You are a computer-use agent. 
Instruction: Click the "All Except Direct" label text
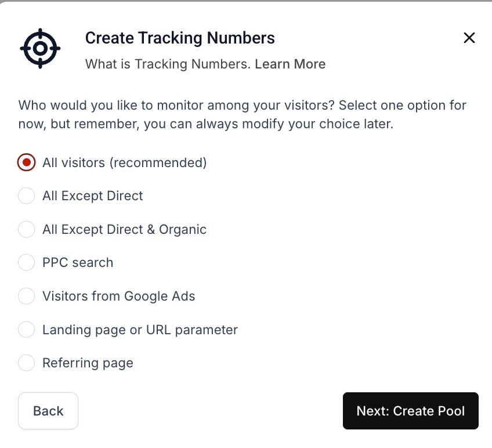point(92,196)
